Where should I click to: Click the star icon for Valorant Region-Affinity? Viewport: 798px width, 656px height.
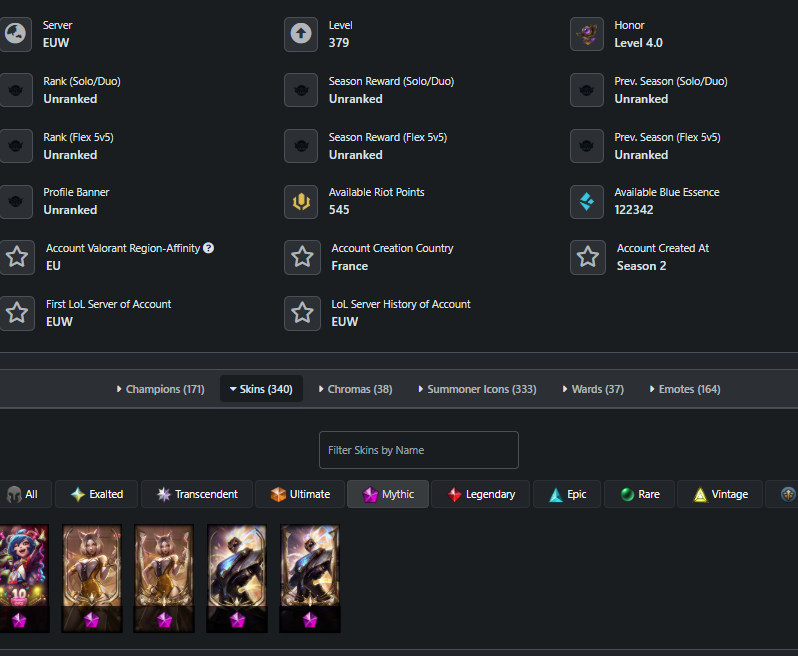(x=17, y=257)
